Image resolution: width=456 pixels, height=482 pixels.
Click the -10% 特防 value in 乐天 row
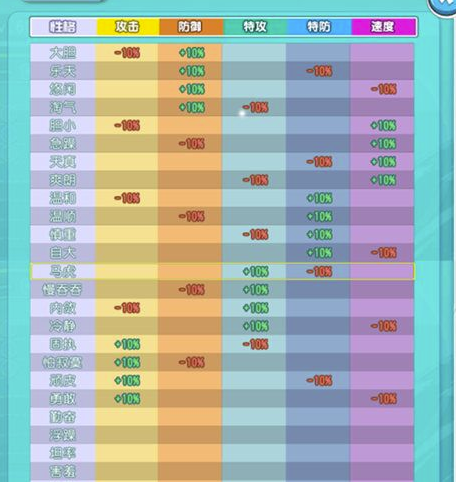pyautogui.click(x=319, y=71)
